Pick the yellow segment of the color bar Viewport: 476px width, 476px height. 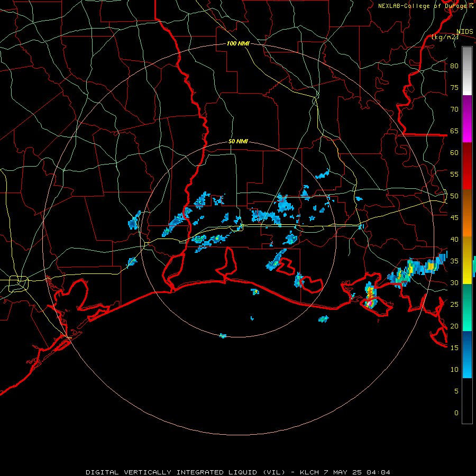click(x=467, y=260)
